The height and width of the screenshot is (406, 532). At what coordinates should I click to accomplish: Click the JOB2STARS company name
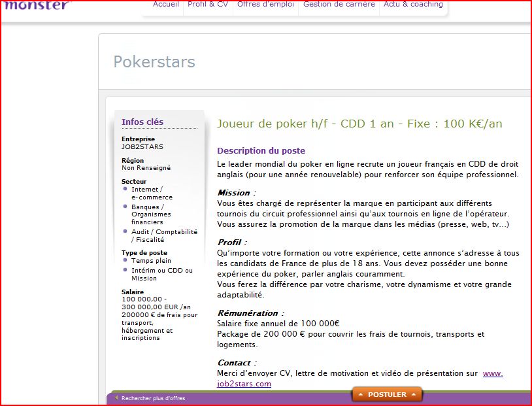pos(142,146)
